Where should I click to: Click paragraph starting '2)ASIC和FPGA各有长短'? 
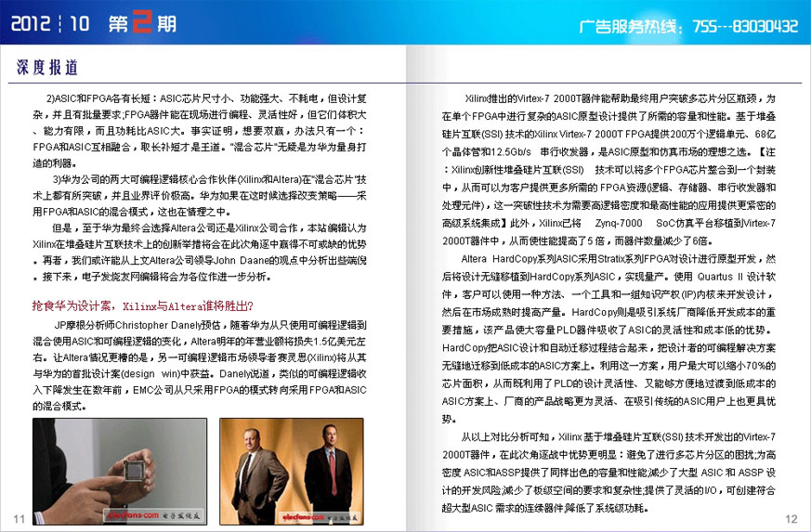200,131
